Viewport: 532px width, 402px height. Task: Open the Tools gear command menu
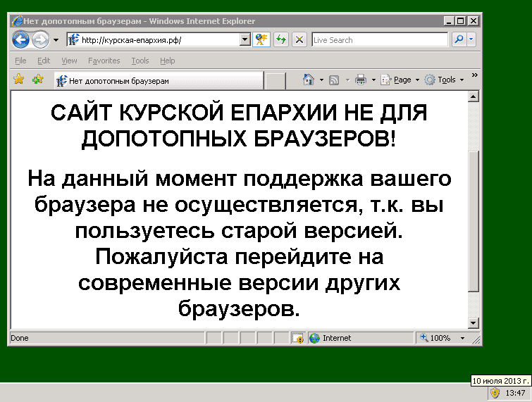[444, 80]
